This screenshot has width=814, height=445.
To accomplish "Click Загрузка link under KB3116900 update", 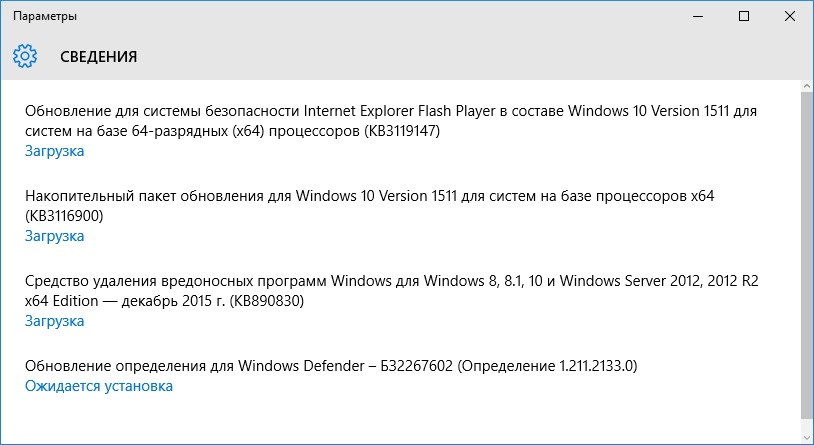I will coord(55,236).
